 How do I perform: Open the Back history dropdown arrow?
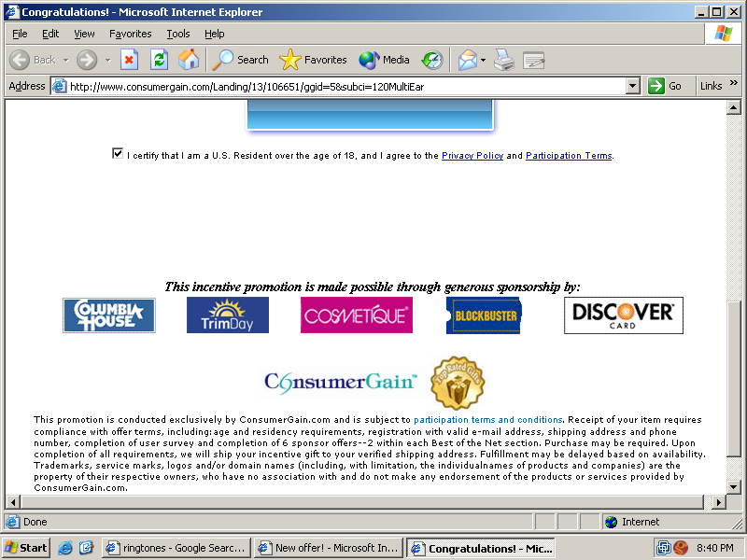[65, 60]
